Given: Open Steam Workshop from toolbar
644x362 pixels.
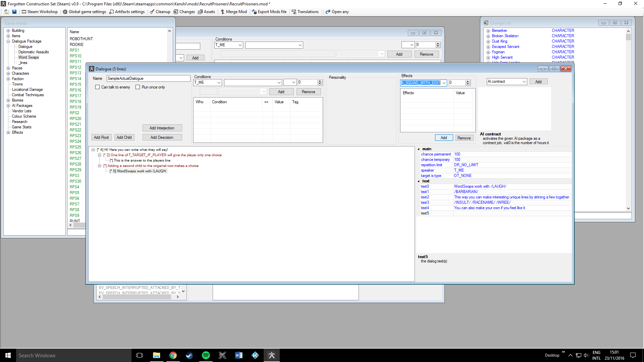Looking at the screenshot, I should [40, 12].
